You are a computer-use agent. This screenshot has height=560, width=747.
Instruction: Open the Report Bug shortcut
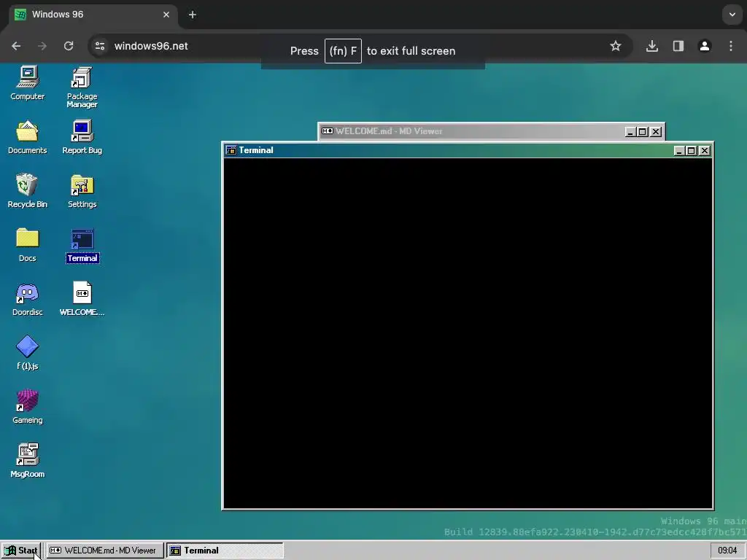tap(82, 137)
